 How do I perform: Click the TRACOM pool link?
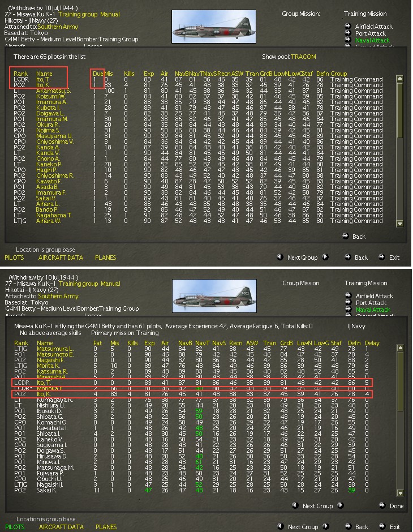coord(303,57)
